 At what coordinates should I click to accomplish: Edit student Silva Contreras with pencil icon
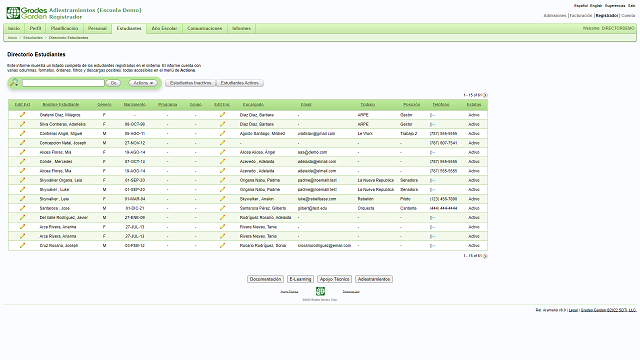tap(22, 124)
